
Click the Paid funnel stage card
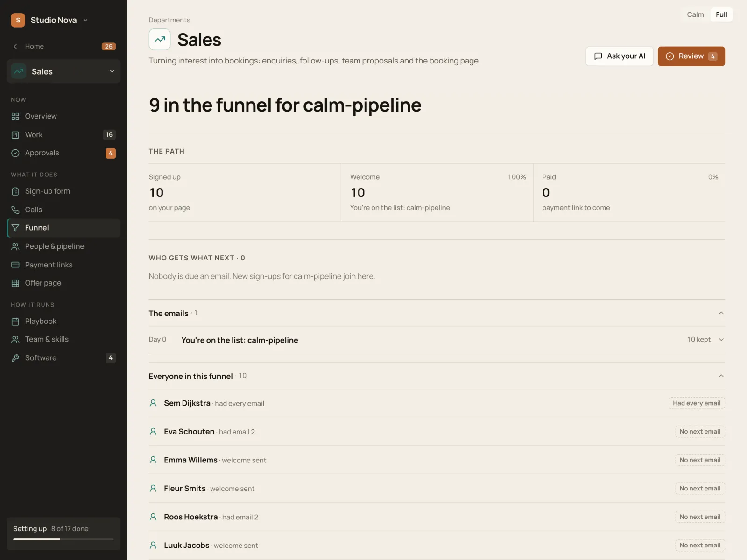point(629,193)
